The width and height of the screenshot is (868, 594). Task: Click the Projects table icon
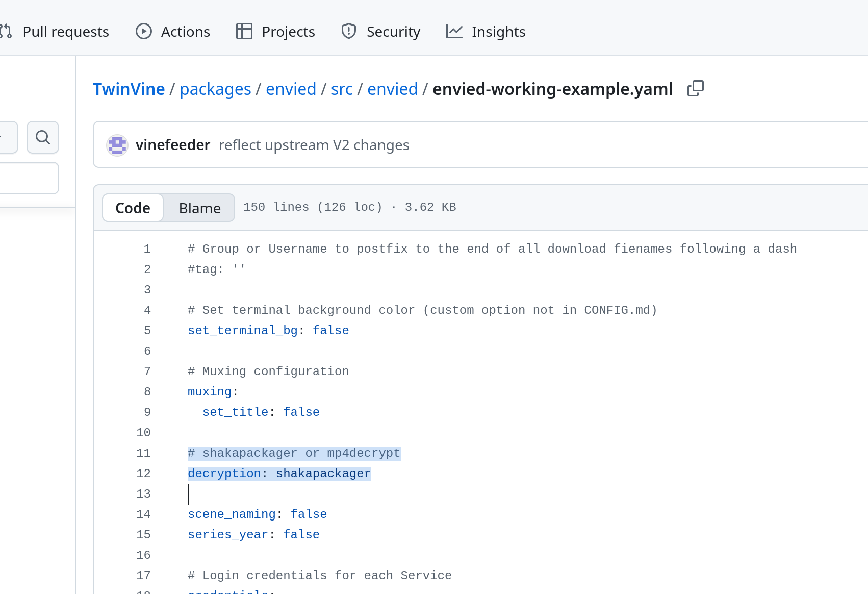tap(244, 32)
